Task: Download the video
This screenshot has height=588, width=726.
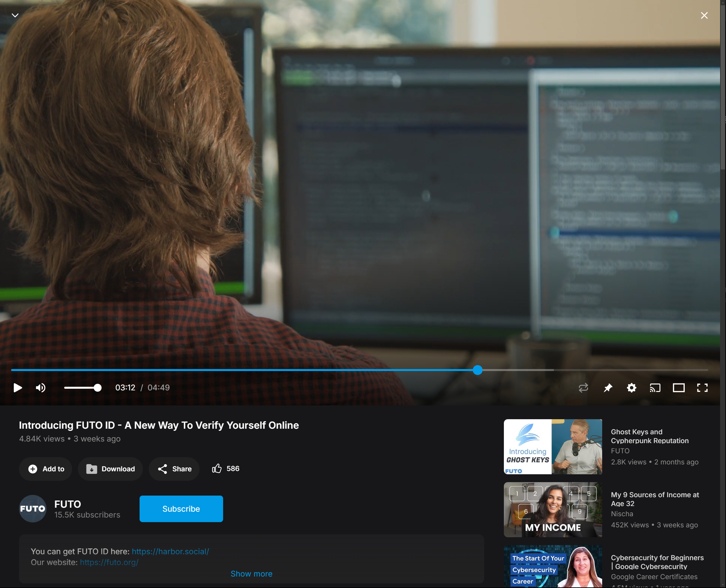Action: point(110,469)
